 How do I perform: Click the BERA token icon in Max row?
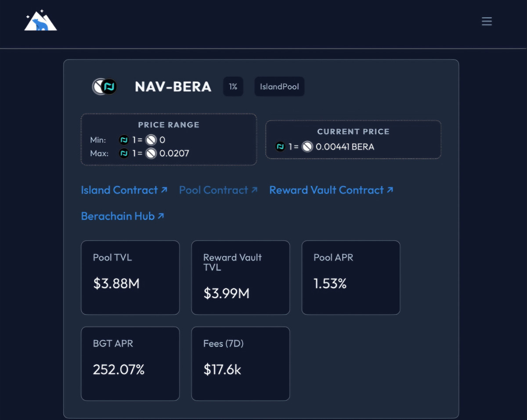(151, 153)
